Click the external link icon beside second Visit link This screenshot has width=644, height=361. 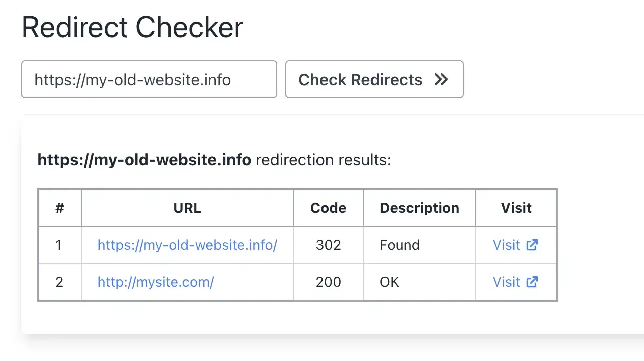tap(532, 282)
